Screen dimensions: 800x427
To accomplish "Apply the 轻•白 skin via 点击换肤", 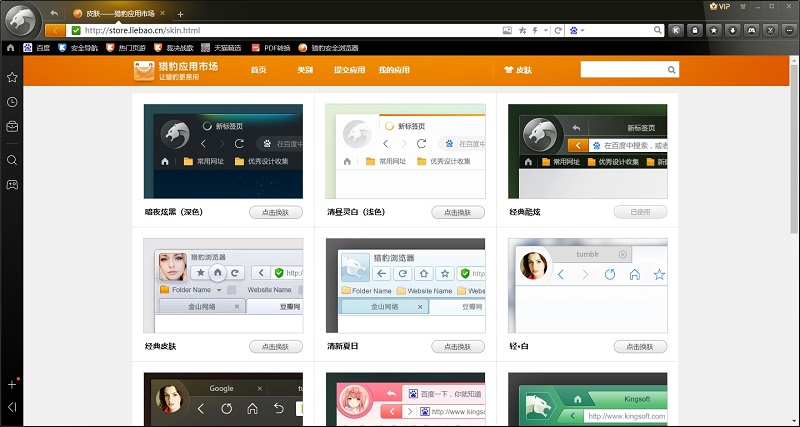I will click(x=640, y=346).
